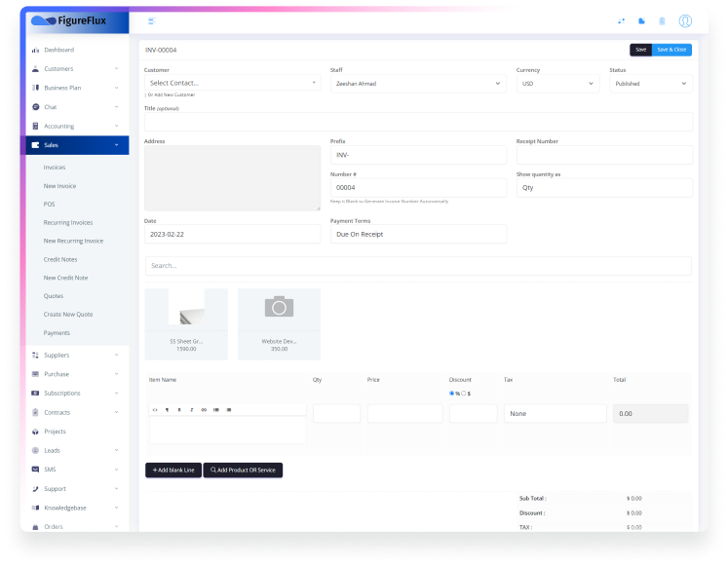Click Add Product OR Service button

[243, 470]
